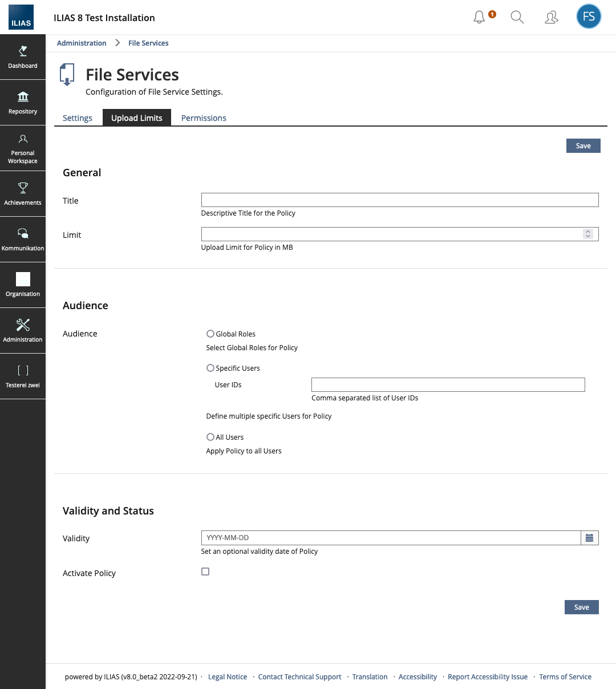Open the Validity calendar date picker
Viewport: 616px width, 689px height.
(x=589, y=538)
